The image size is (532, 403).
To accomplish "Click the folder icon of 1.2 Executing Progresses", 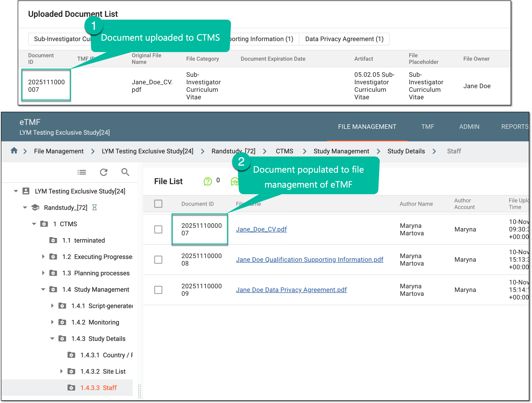I will coord(53,256).
